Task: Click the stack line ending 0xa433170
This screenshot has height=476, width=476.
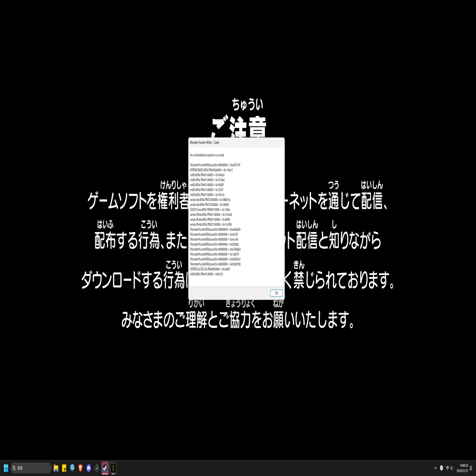Action: tap(215, 165)
